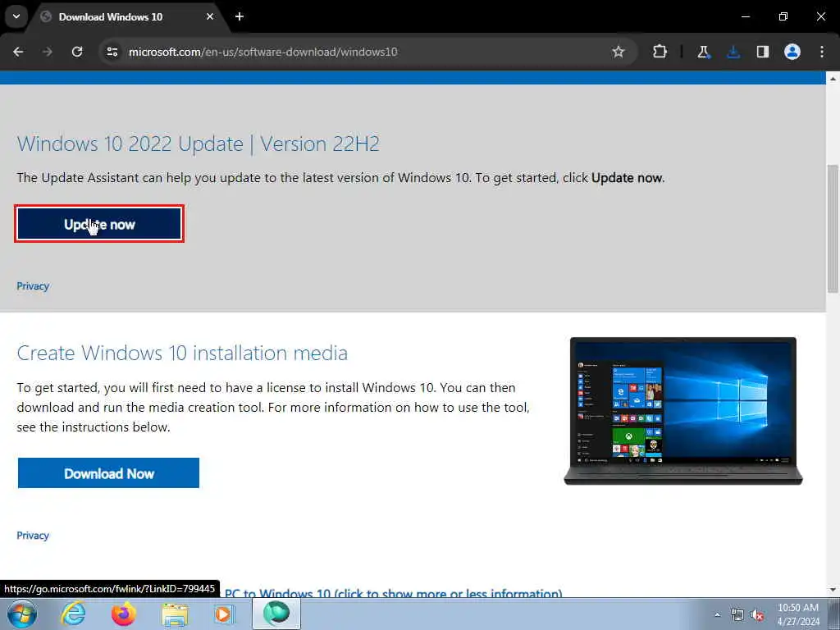Click the scrollbar down arrow
The width and height of the screenshot is (840, 630).
click(833, 590)
